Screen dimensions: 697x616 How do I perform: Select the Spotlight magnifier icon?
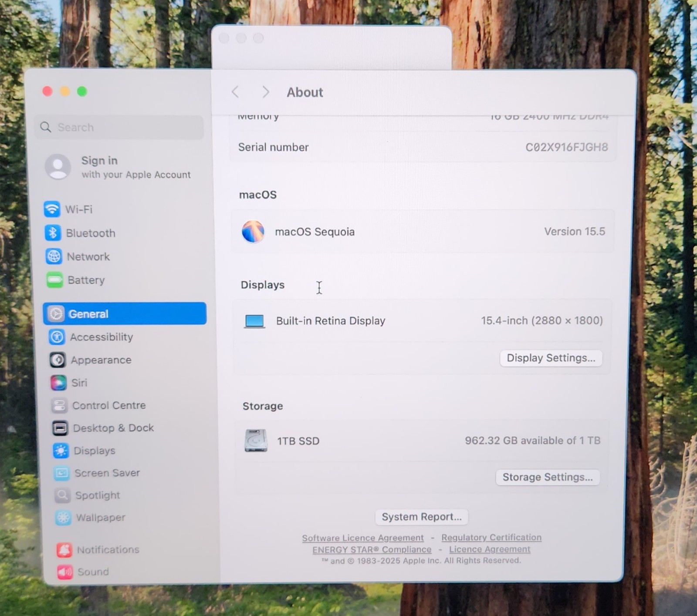coord(62,495)
